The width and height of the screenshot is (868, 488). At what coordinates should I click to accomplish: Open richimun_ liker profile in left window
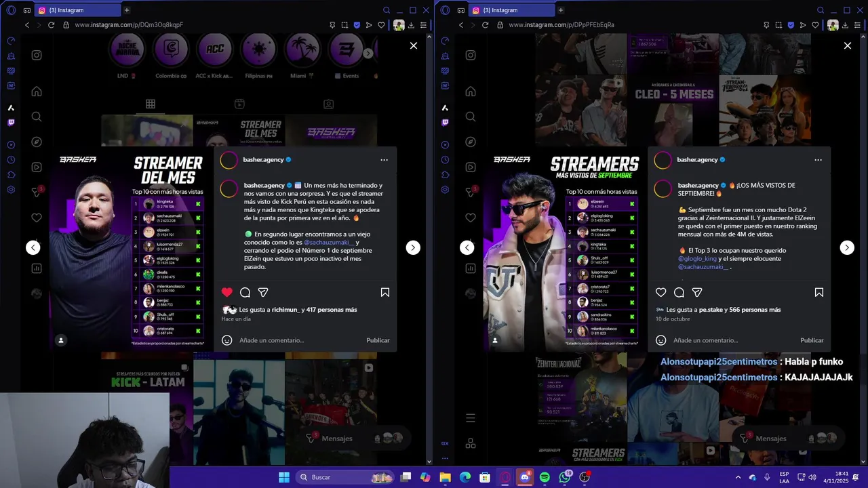[x=285, y=310]
